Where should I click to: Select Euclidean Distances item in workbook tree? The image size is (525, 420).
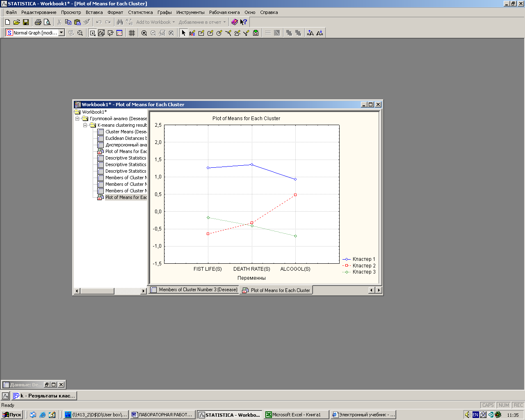126,138
